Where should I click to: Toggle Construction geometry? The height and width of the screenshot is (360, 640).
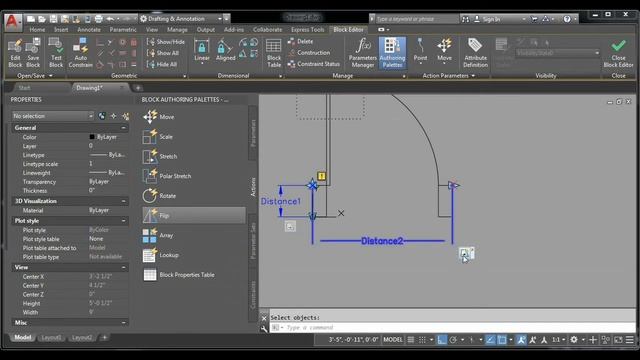pos(309,53)
